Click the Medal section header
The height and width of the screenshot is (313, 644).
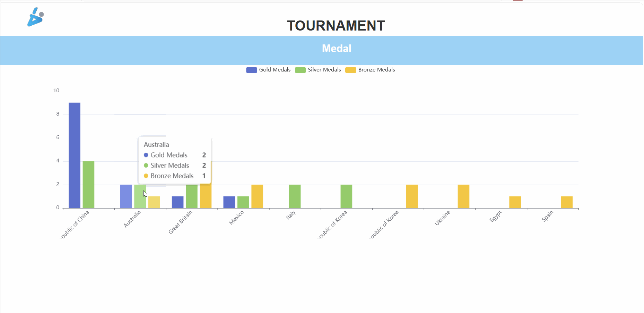(x=337, y=49)
